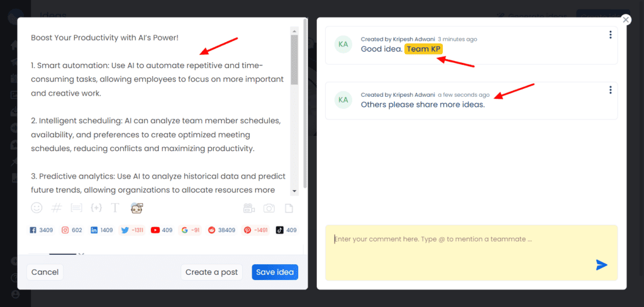The image size is (644, 307).
Task: Open options menu for "Good idea" comment
Action: pyautogui.click(x=610, y=35)
